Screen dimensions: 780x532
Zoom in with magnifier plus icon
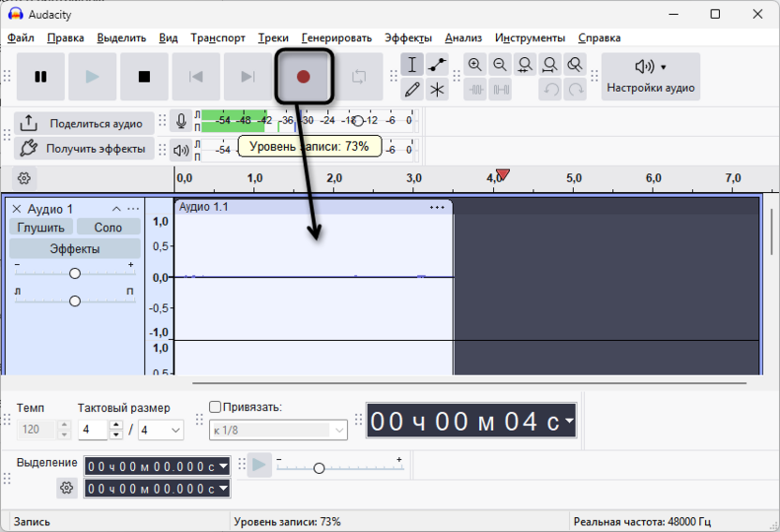pos(475,65)
